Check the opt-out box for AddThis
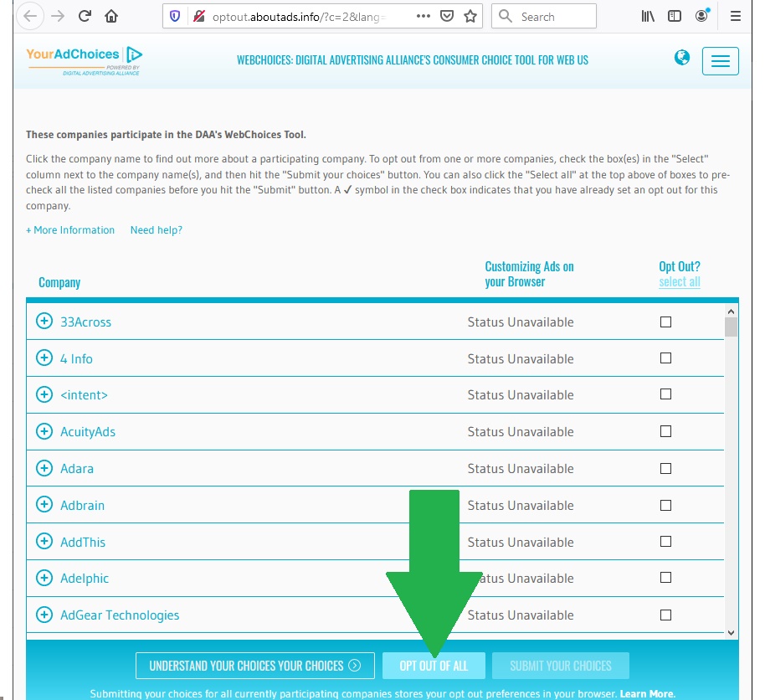 click(x=665, y=542)
